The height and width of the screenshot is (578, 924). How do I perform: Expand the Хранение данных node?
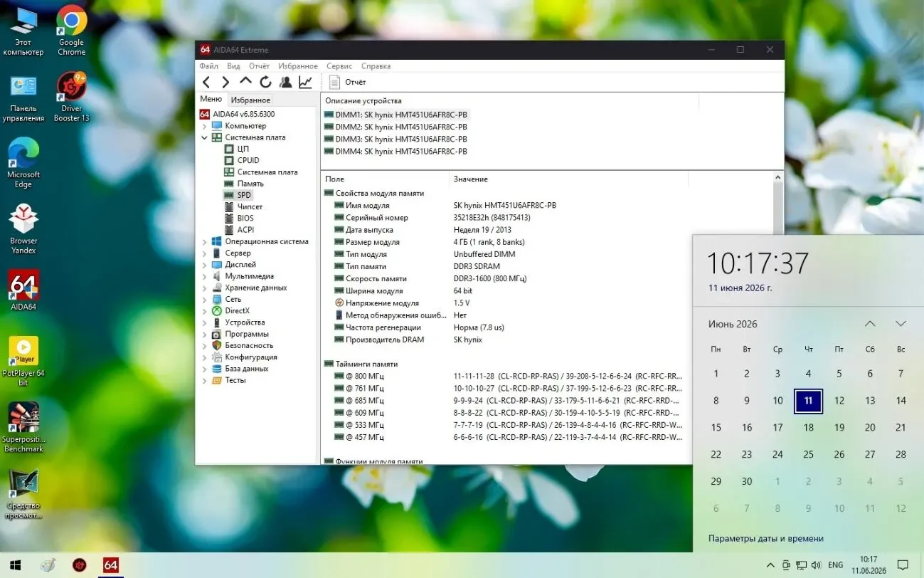tap(205, 288)
